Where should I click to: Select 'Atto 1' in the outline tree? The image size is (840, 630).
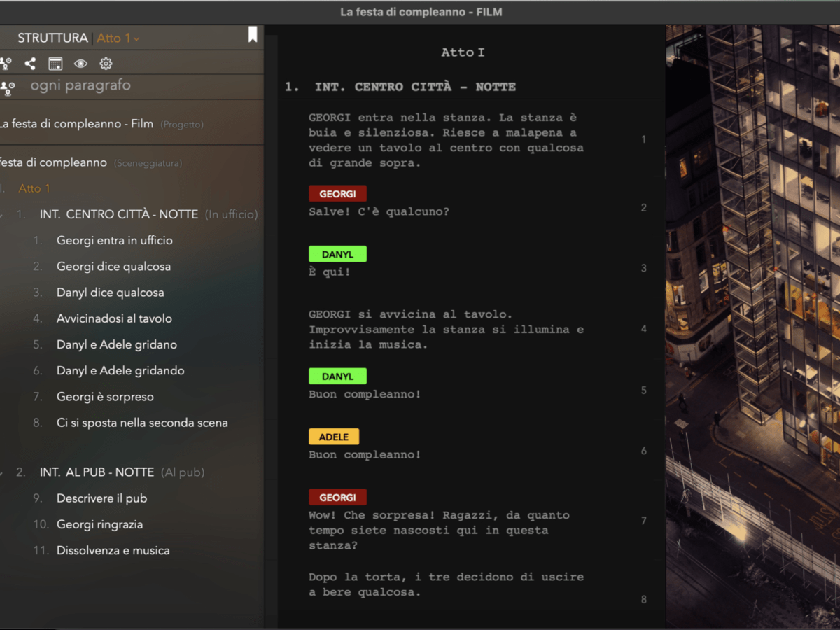(x=34, y=188)
